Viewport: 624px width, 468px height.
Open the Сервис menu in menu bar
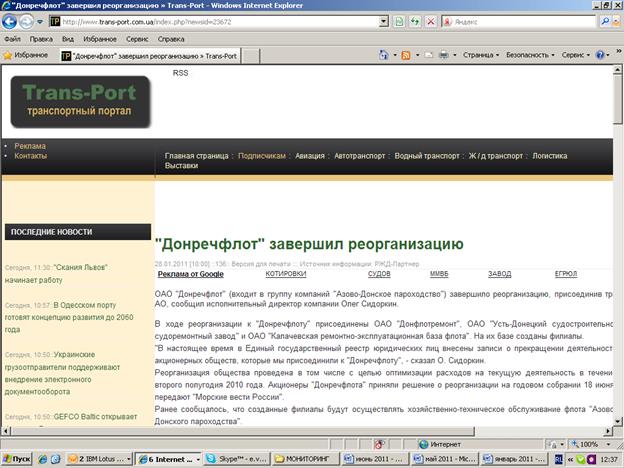[137, 39]
